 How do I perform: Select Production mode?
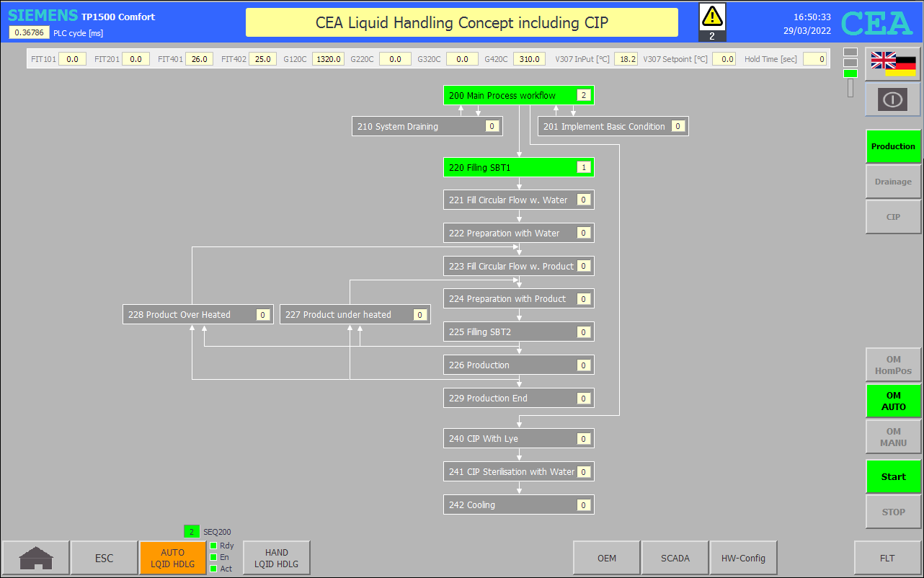pyautogui.click(x=893, y=146)
